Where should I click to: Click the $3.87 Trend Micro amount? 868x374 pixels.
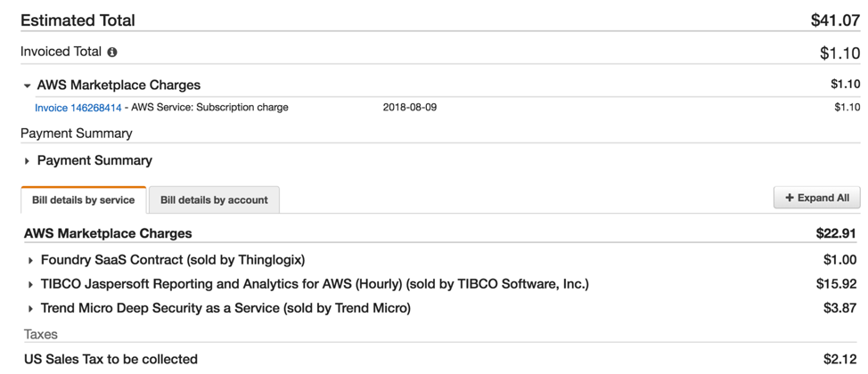tap(841, 308)
